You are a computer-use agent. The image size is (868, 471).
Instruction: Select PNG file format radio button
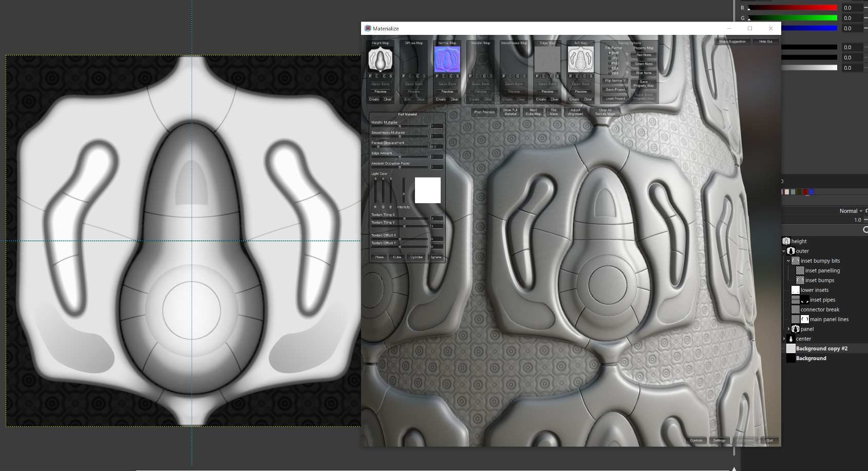point(610,63)
